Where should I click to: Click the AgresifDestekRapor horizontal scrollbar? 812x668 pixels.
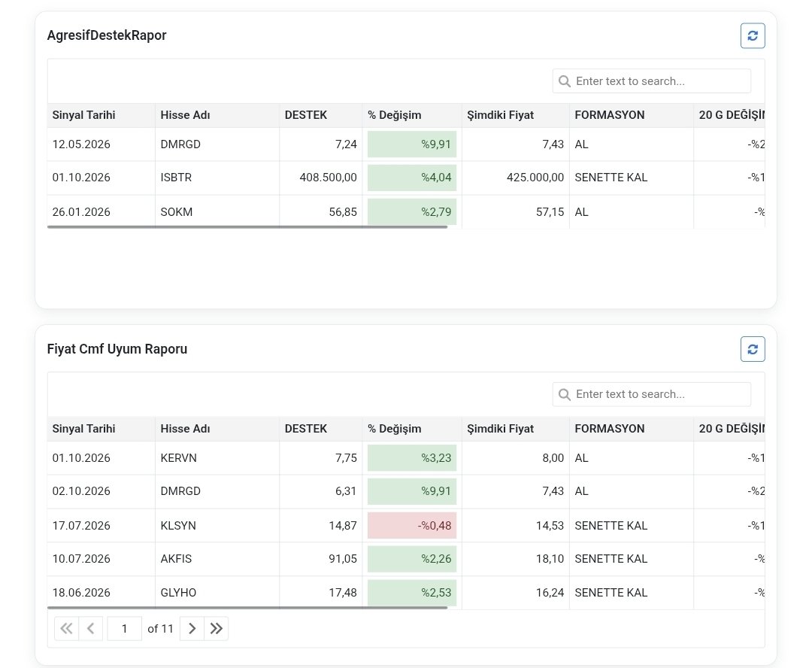[x=247, y=227]
